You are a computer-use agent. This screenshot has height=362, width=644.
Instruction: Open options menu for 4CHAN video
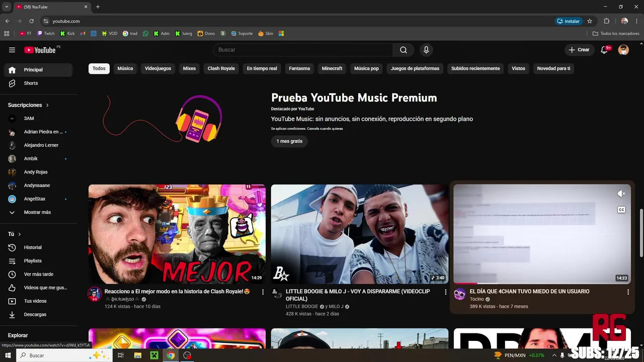pyautogui.click(x=628, y=292)
